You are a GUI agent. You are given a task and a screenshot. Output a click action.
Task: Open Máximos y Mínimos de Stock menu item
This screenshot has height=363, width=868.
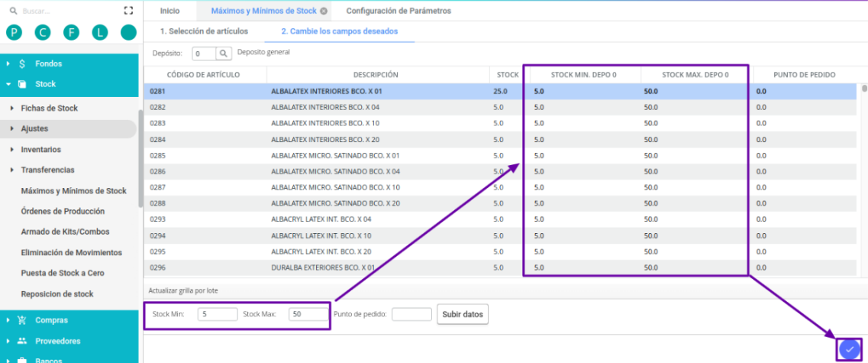[73, 190]
